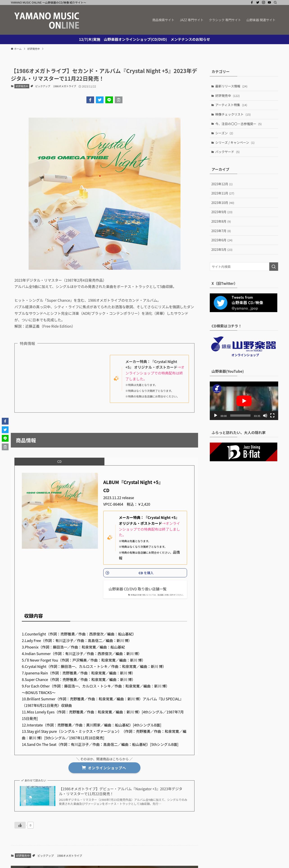This screenshot has height=868, width=289.
Task: Open 好評発売中 in the breadcrumb
Action: pyautogui.click(x=33, y=49)
